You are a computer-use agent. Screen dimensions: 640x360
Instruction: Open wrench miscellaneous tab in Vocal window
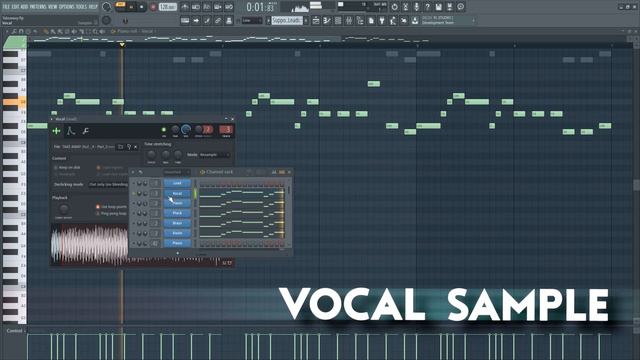coord(85,131)
